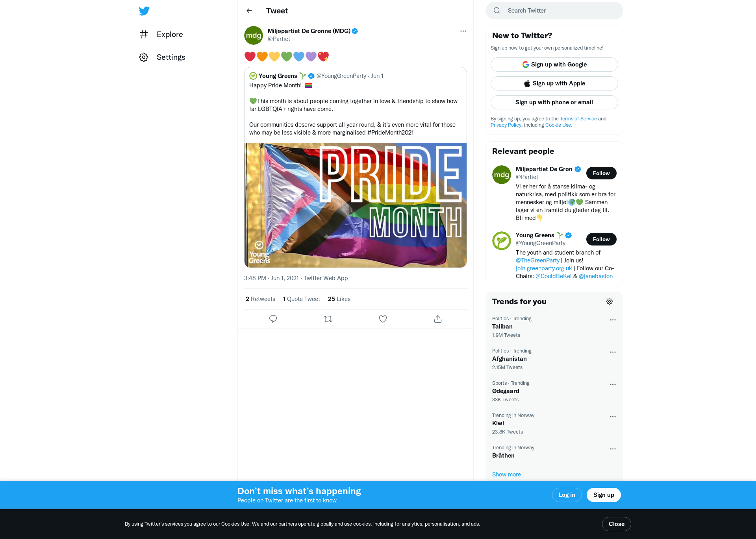
Task: Open the Terms of Service link
Action: (x=578, y=118)
